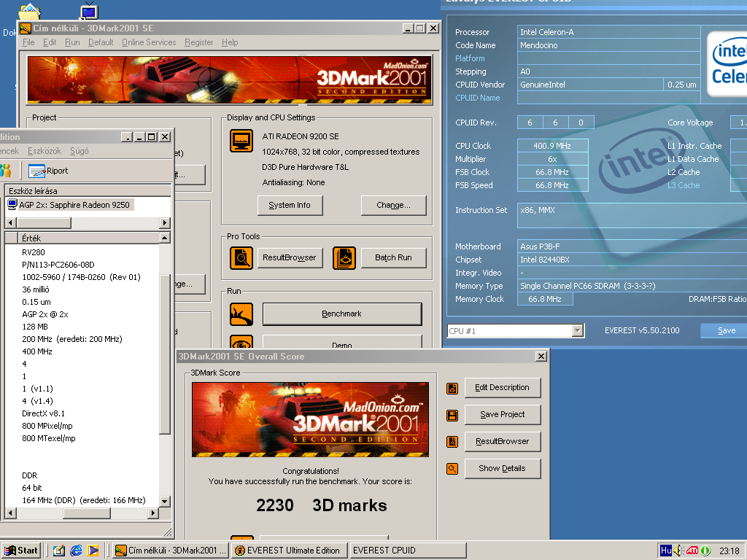747x560 pixels.
Task: Click the 800 MPixel/mp value row
Action: [47, 426]
